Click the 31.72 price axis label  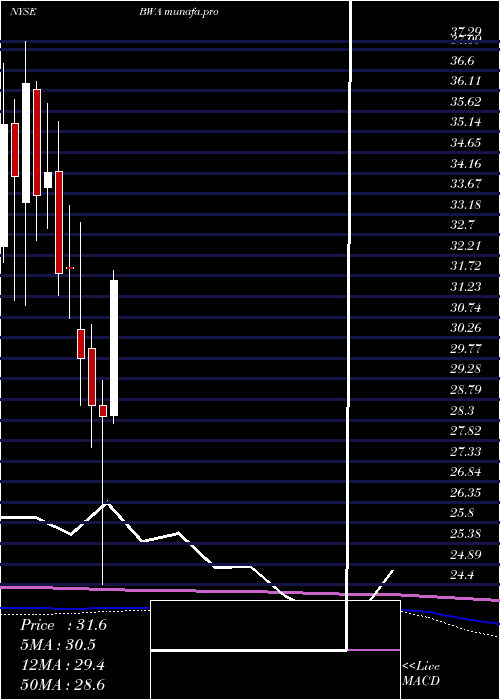click(465, 266)
